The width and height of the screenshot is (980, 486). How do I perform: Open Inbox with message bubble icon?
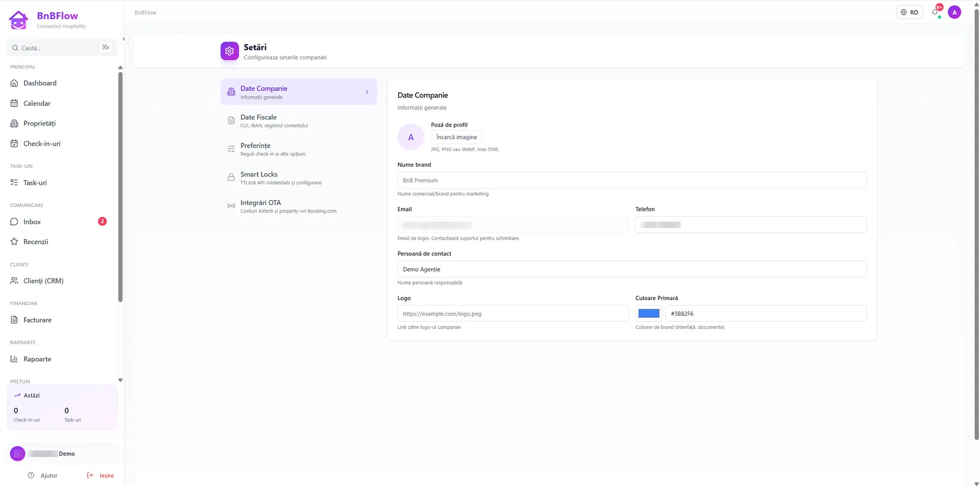(14, 222)
